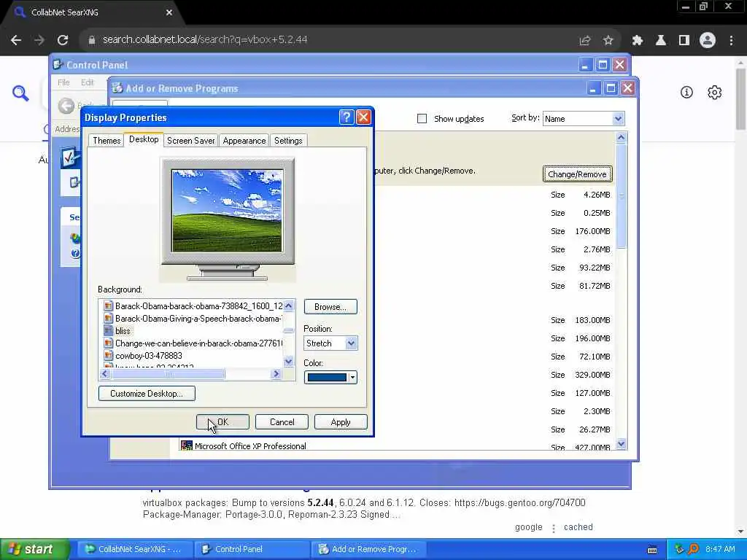
Task: Click the bliss wallpaper file icon
Action: (108, 330)
